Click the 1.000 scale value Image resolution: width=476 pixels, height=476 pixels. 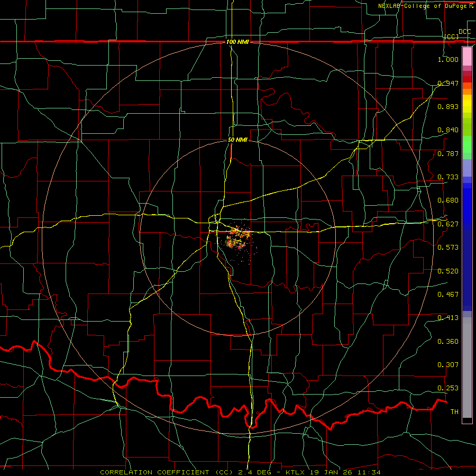click(x=448, y=59)
